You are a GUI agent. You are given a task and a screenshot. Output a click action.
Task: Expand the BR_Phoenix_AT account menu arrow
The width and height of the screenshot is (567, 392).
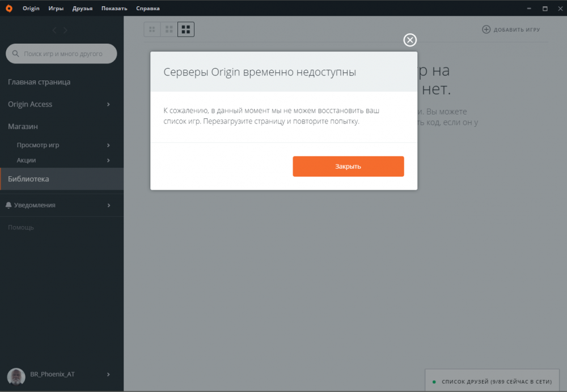pos(108,374)
